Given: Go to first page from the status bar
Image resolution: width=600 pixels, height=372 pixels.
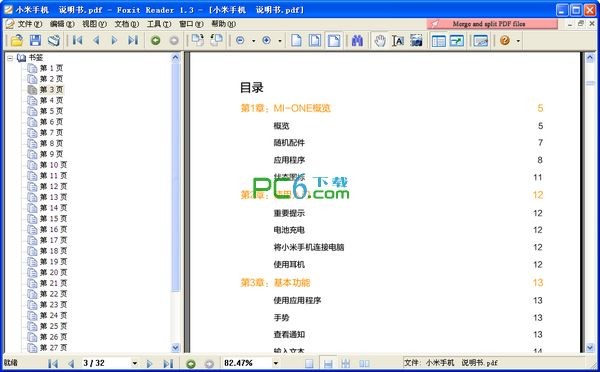Looking at the screenshot, I should [x=53, y=363].
